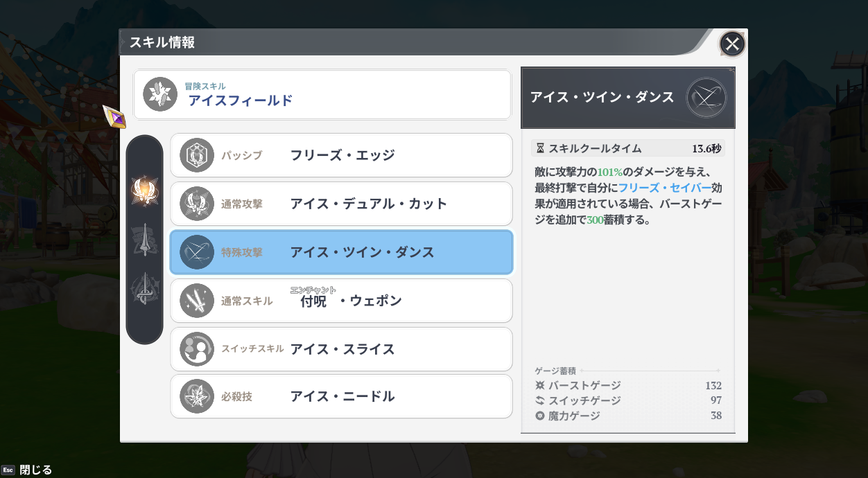Click the blue フリーズ・セイバー effect link
868x478 pixels.
pyautogui.click(x=665, y=187)
